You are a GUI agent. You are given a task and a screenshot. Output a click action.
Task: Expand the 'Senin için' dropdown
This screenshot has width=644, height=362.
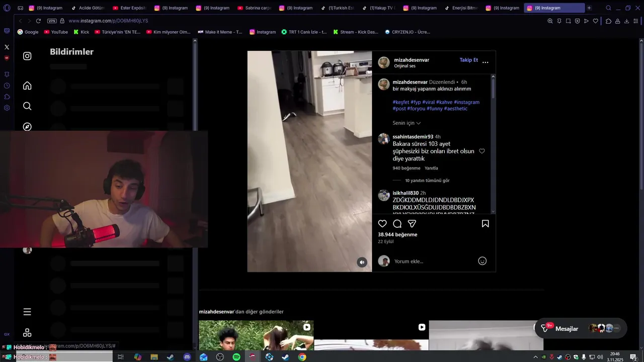pyautogui.click(x=407, y=123)
